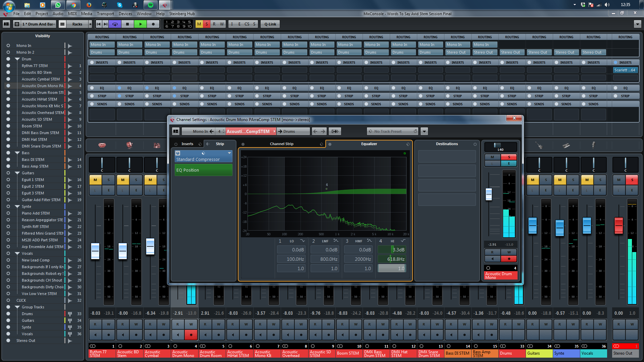
Task: Switch to the Inserts tab
Action: [187, 144]
